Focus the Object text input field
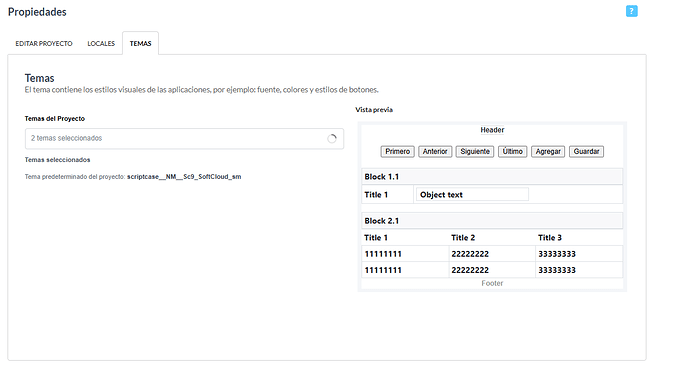This screenshot has height=374, width=690. click(x=472, y=194)
